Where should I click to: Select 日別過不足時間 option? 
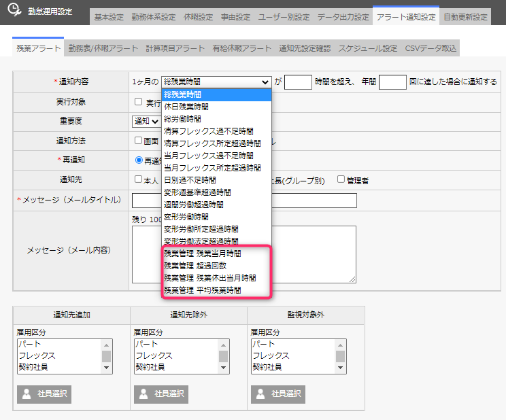tap(216, 180)
